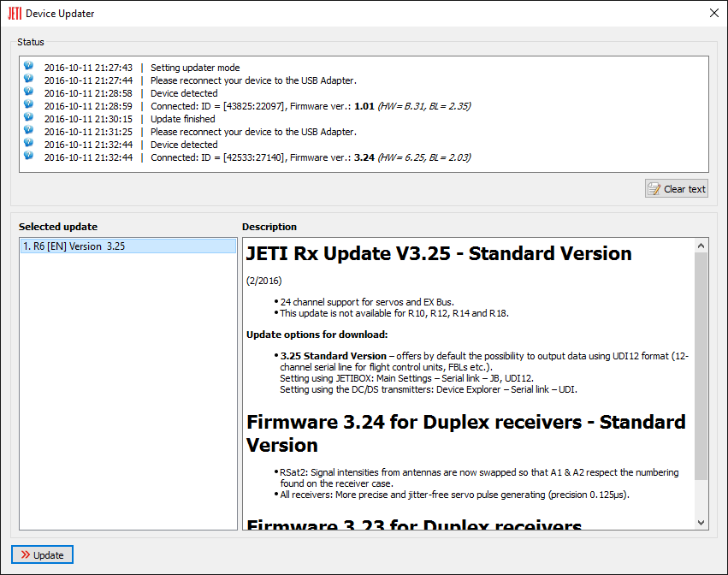Click info icon of 21:32:44 'Device detected' entry

[x=29, y=142]
